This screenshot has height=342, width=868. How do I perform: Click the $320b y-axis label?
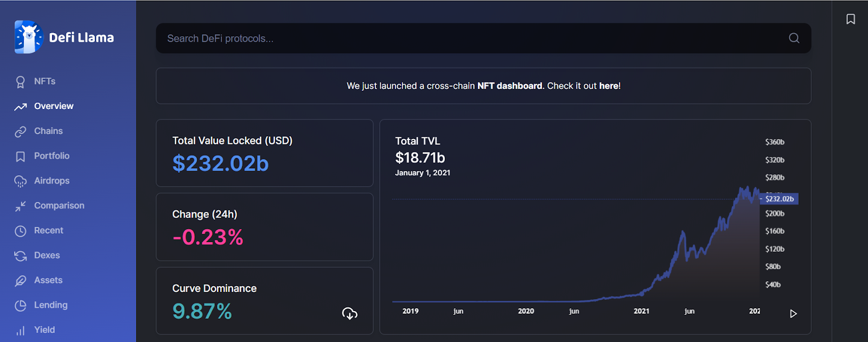tap(775, 160)
